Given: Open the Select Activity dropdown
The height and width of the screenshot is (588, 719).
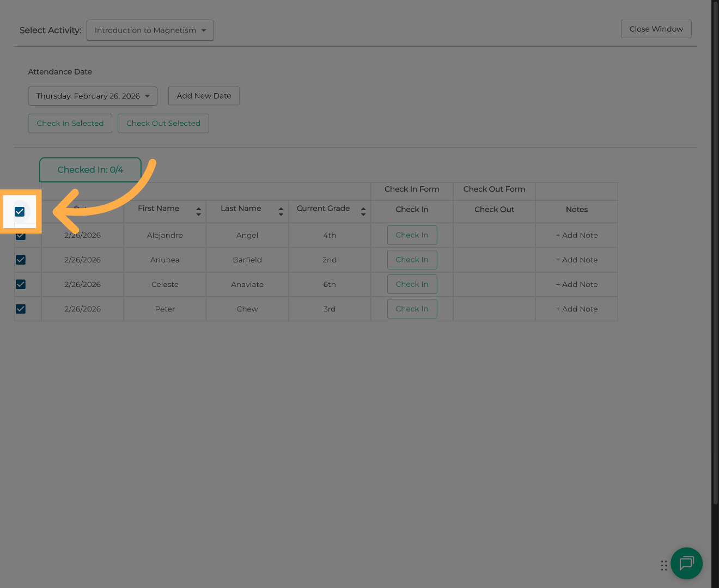Looking at the screenshot, I should coord(150,30).
